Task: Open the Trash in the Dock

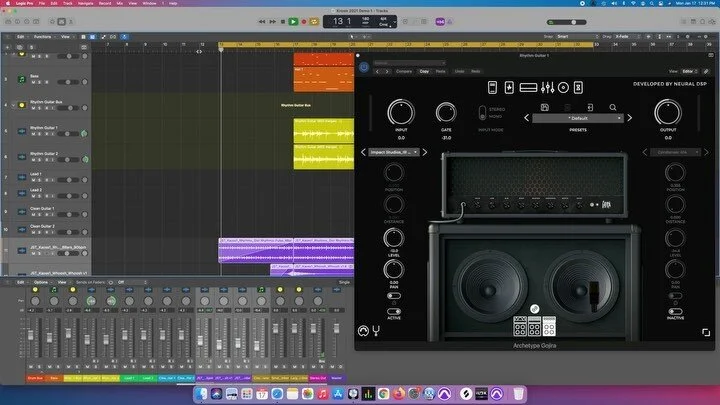Action: [x=518, y=394]
